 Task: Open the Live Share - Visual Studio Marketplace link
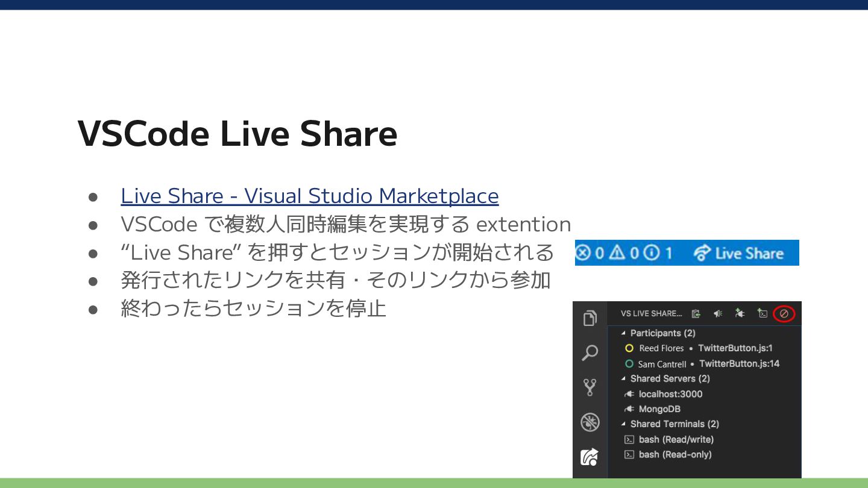(310, 196)
